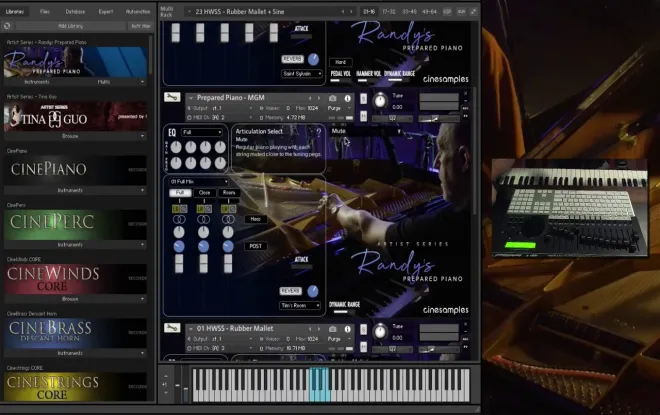Open multi name dropdown arrow before 23 HWSS
Screen dimensions: 660x415
[x=189, y=12]
